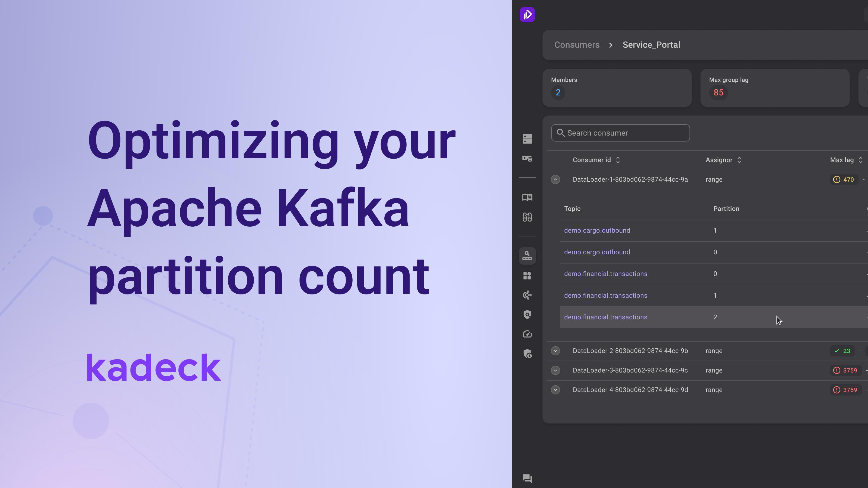Select the topics icon in the sidebar

[527, 159]
